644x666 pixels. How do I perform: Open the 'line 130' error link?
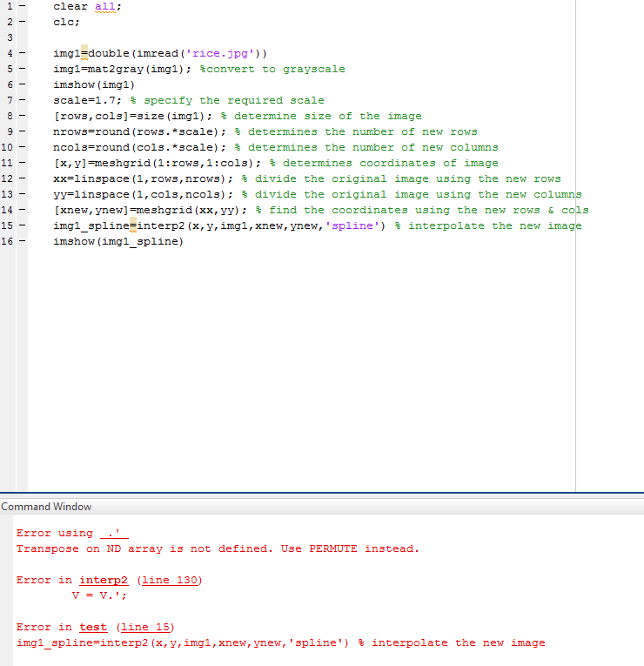(x=170, y=580)
